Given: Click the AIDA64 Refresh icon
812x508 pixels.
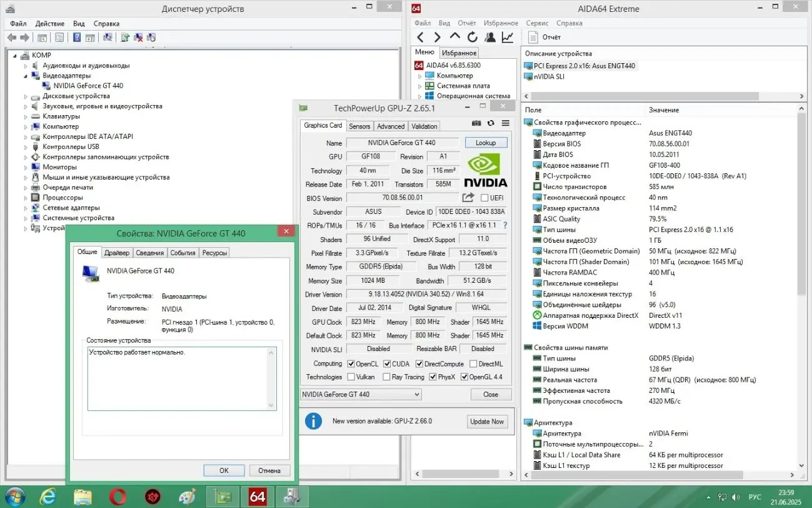Looking at the screenshot, I should click(x=473, y=38).
